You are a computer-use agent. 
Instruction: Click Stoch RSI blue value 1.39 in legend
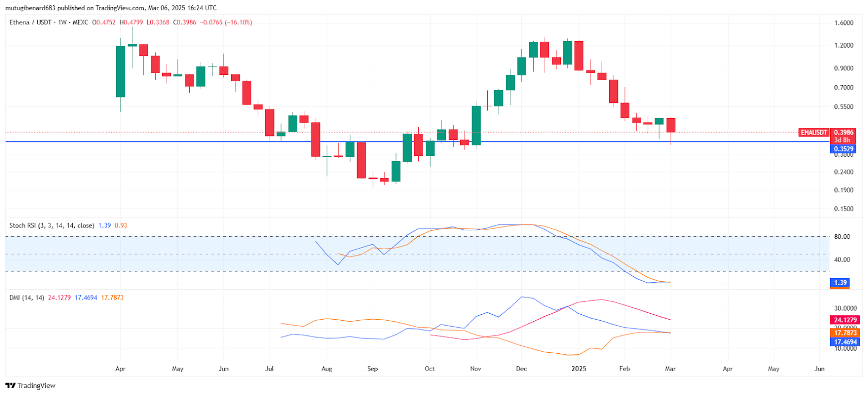point(105,225)
